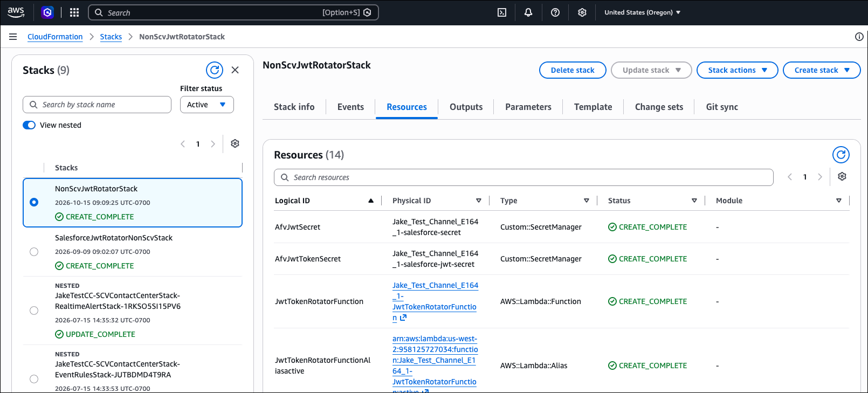Select the RealtimeAlertStack radio button
The width and height of the screenshot is (868, 393).
(x=34, y=311)
